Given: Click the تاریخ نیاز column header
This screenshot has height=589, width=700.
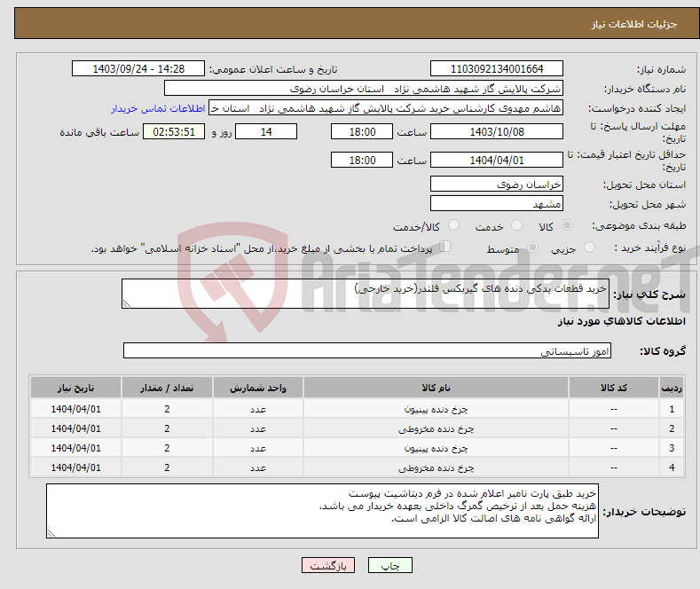Looking at the screenshot, I should (x=76, y=388).
